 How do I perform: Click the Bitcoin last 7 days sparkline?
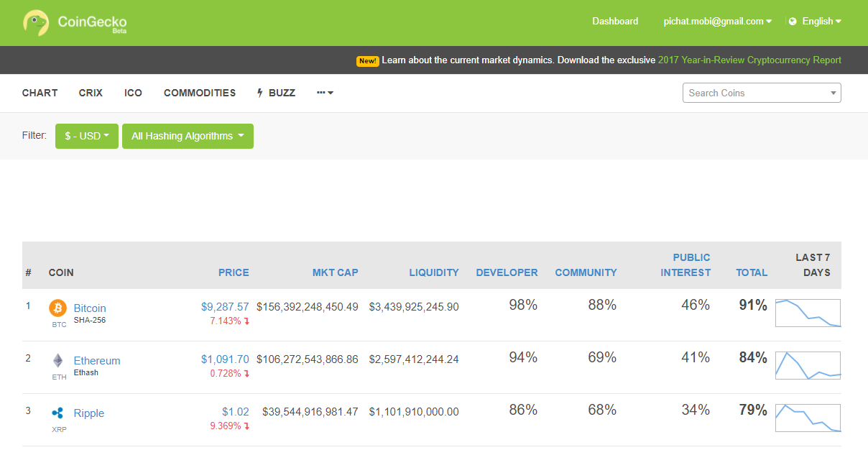[x=808, y=313]
